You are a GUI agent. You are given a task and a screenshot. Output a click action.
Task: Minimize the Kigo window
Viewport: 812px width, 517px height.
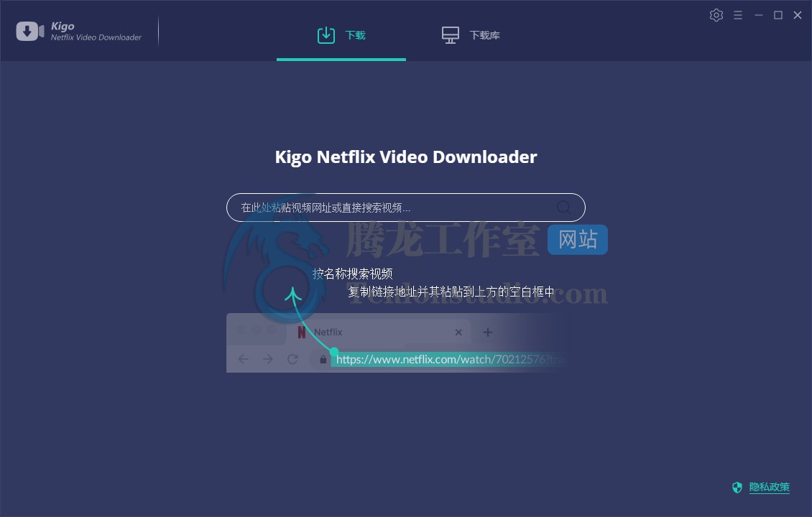pyautogui.click(x=759, y=15)
